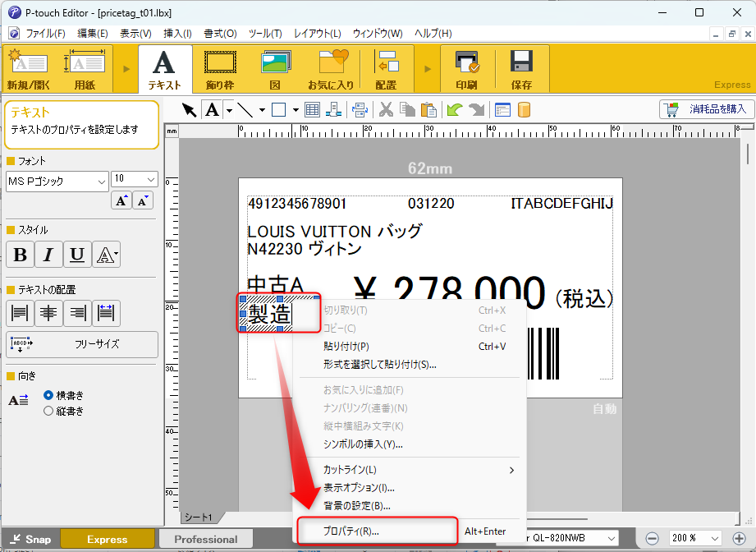Toggle Underline style button
The width and height of the screenshot is (756, 552).
pos(77,255)
